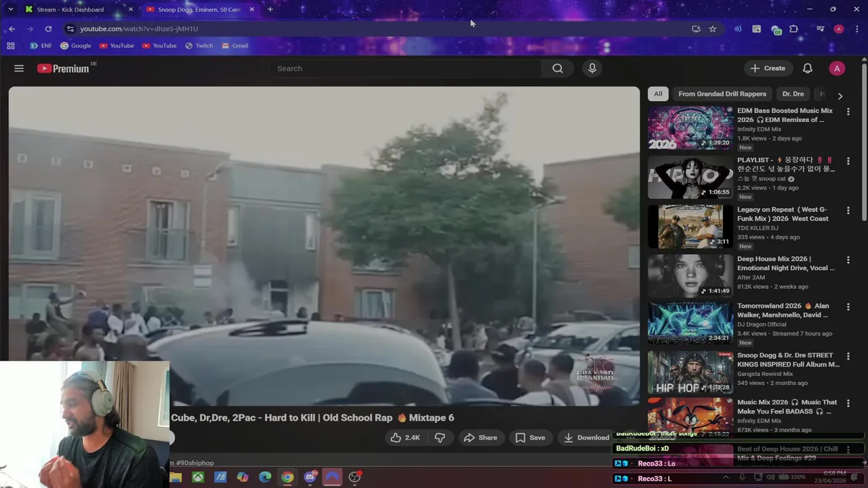
Task: Open the Infinity EDM Mix channel under EDM Bass
Action: (759, 129)
